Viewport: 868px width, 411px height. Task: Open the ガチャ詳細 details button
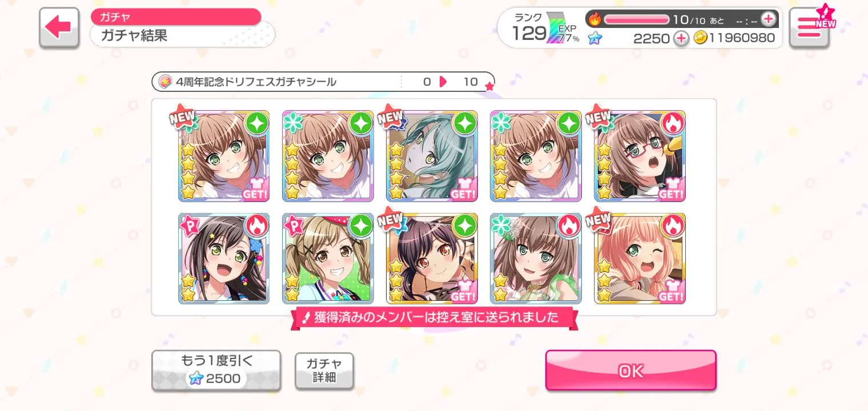[324, 370]
